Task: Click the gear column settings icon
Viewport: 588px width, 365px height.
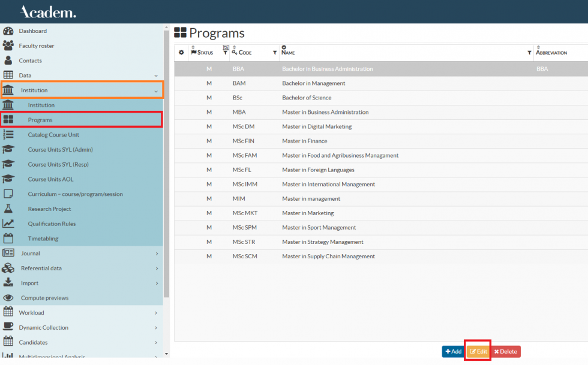Action: [x=181, y=53]
